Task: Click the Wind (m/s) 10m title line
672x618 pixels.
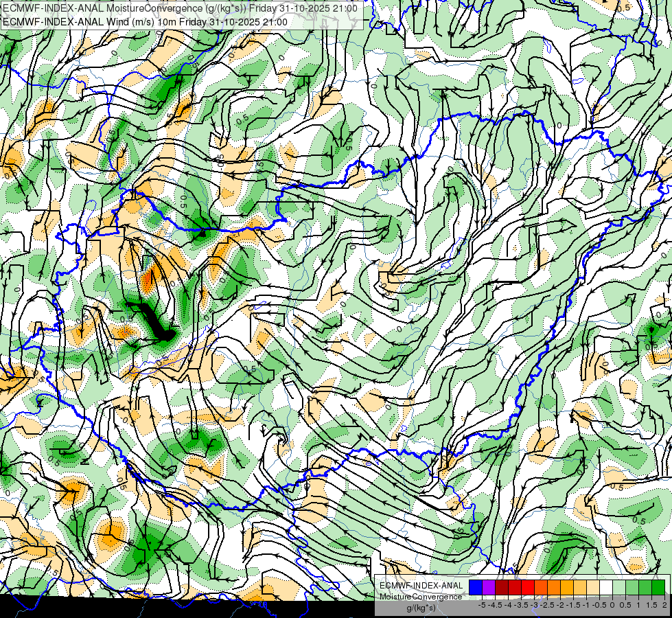Action: point(145,22)
